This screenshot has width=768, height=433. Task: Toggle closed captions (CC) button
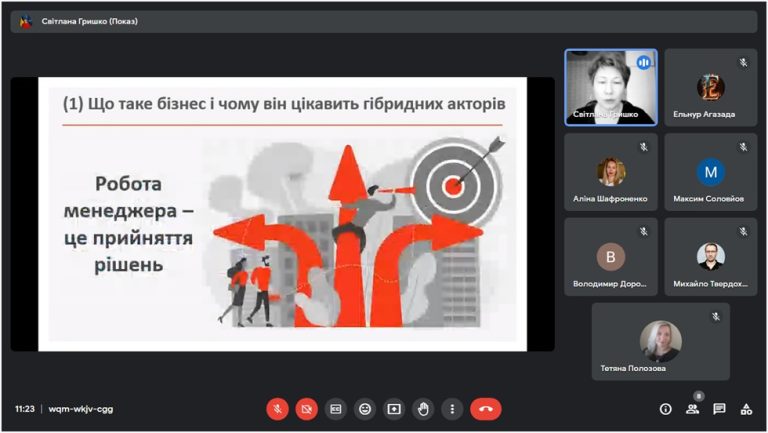336,409
